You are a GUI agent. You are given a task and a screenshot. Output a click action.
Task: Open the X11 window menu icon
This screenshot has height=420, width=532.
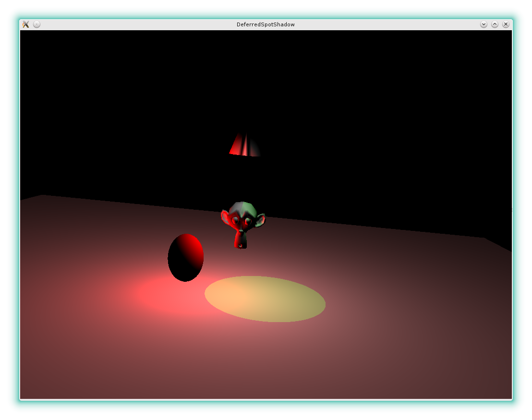tap(26, 24)
